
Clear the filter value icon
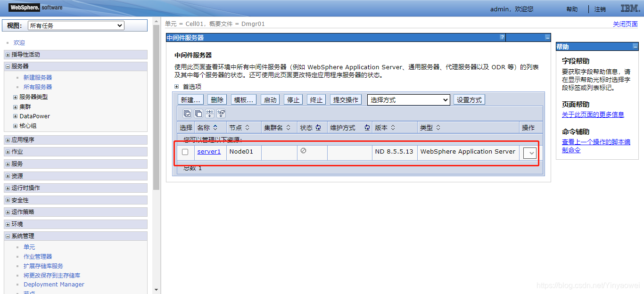pos(221,114)
